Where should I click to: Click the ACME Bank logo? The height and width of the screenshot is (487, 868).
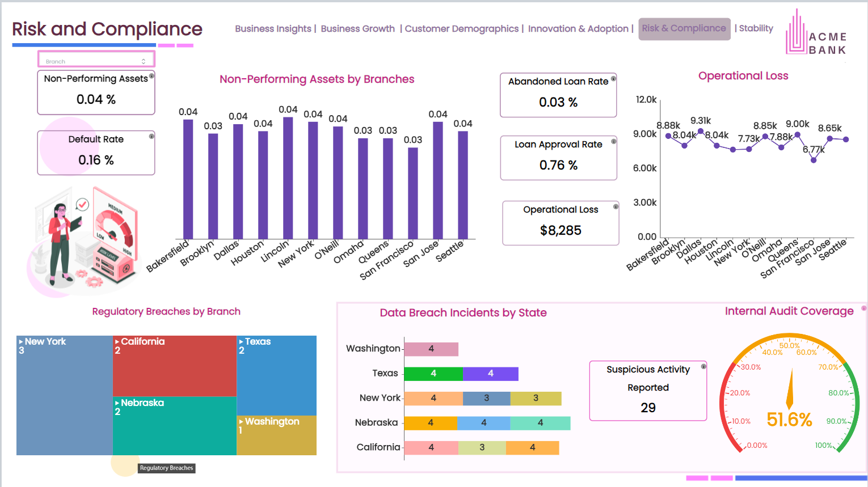[x=816, y=33]
